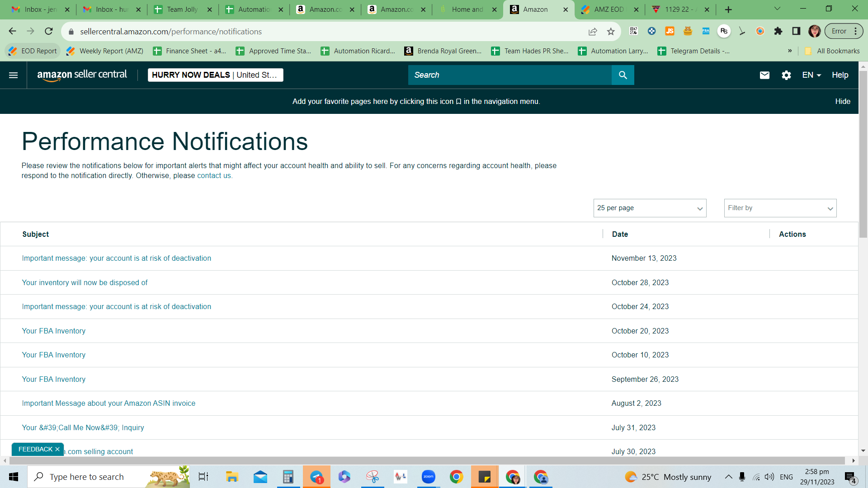Viewport: 868px width, 488px height.
Task: Switch to the Team Jolly tab
Action: point(182,9)
